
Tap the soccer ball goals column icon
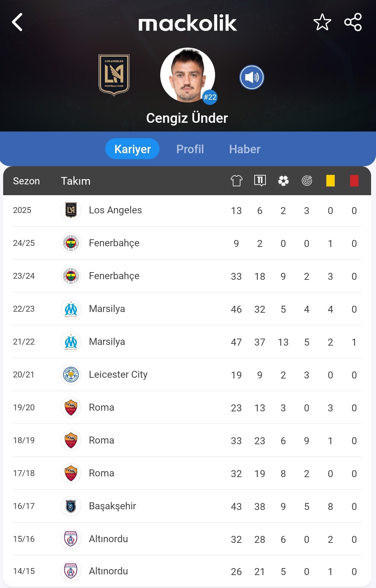283,181
